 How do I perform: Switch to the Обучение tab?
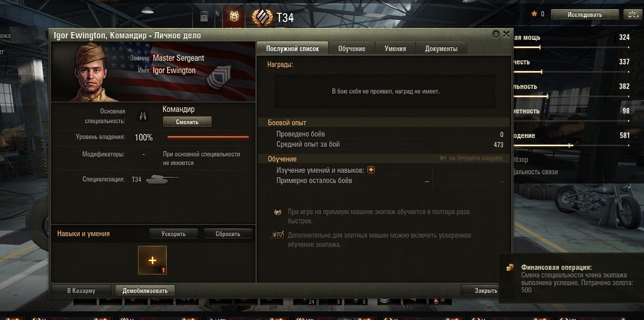point(352,49)
